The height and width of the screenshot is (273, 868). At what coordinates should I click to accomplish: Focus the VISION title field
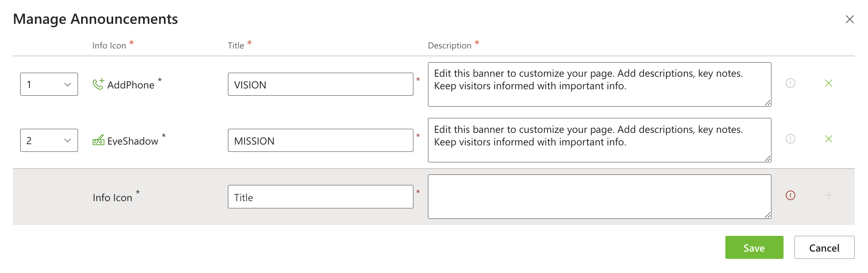pos(320,84)
